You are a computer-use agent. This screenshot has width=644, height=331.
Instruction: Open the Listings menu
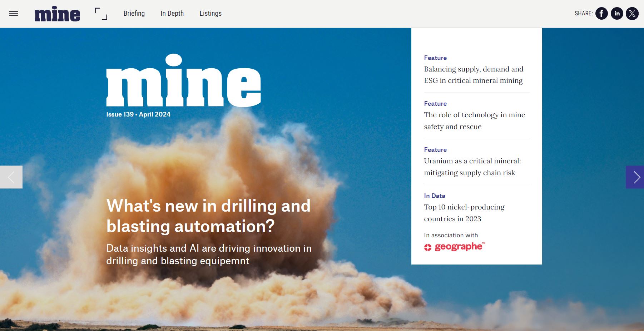click(210, 14)
